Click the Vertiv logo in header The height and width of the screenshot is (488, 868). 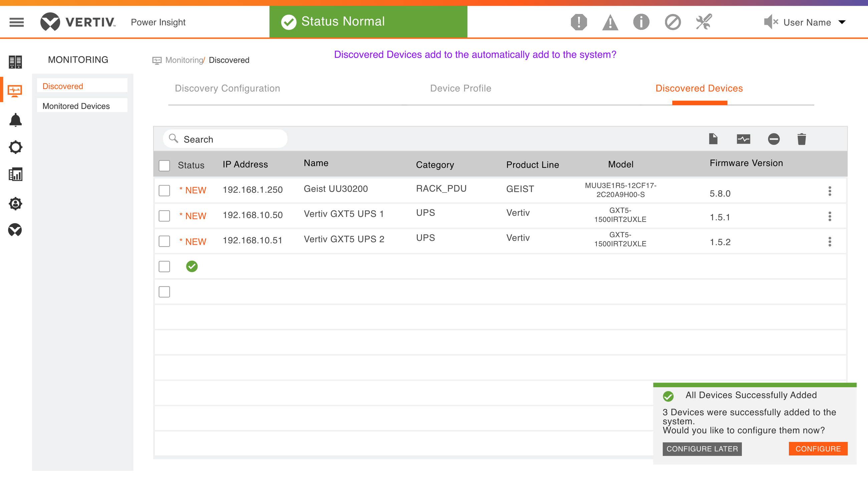[x=78, y=22]
